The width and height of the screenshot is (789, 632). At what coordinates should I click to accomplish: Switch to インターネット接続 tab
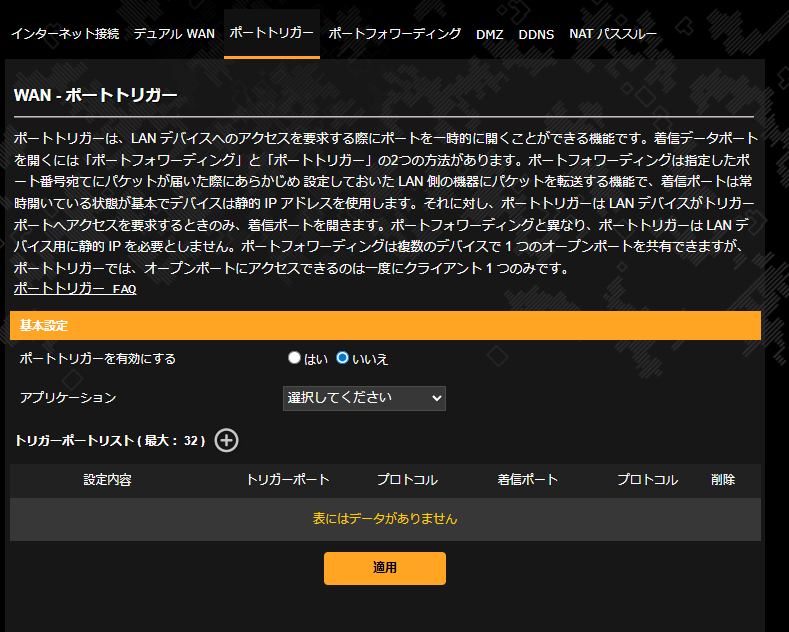(65, 34)
